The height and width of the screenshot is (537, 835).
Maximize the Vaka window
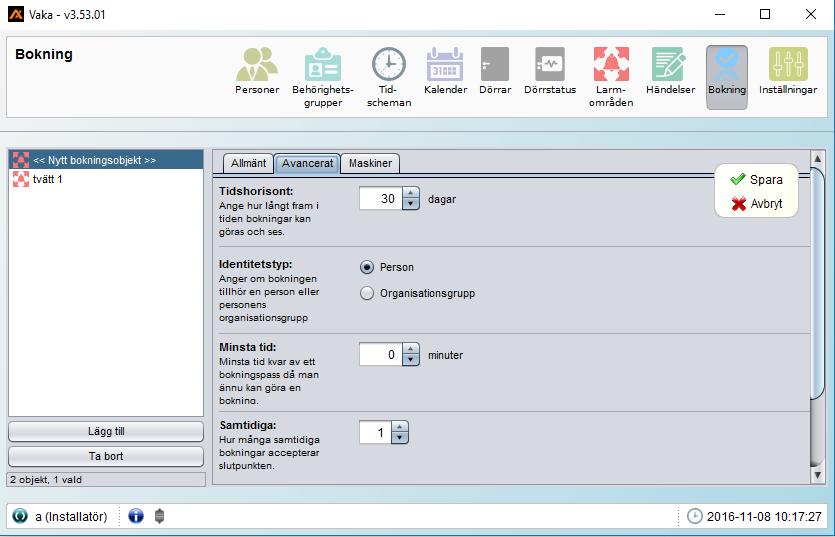[x=765, y=14]
